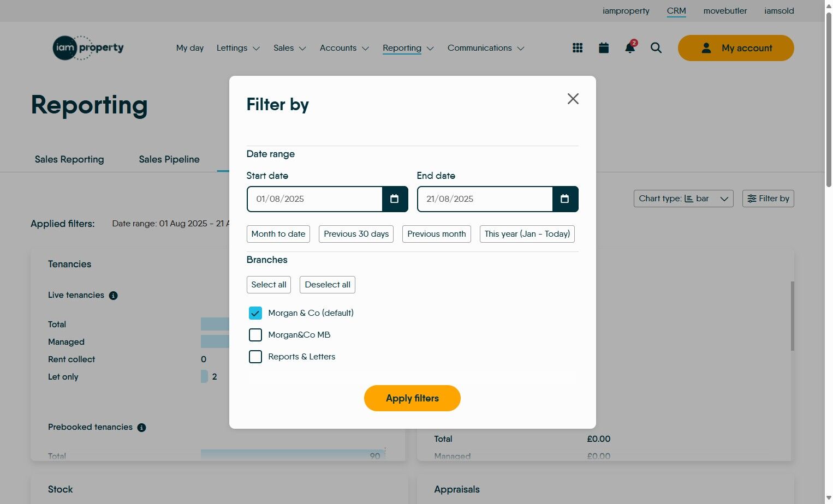Click the End date input field
Screen dimensions: 833x504
coord(485,199)
